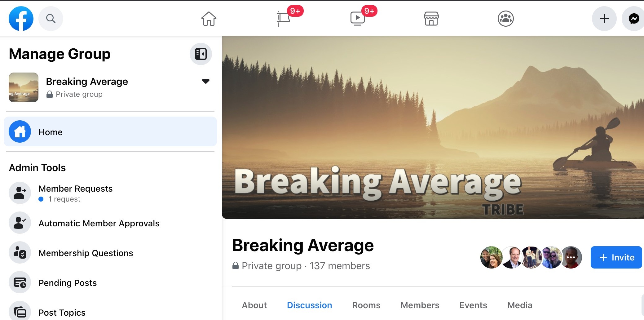Expand the Breaking Average group switcher arrow

click(x=206, y=81)
